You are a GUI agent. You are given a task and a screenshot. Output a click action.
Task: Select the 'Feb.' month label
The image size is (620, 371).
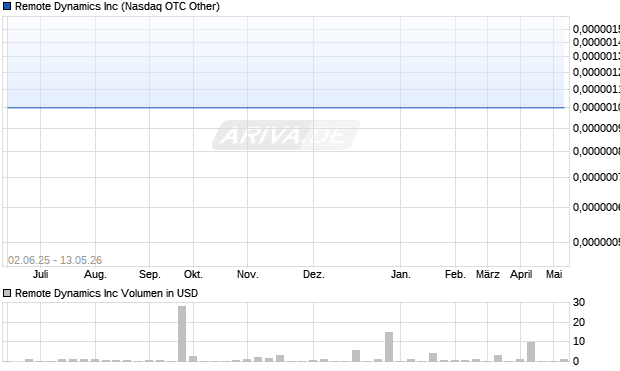pyautogui.click(x=455, y=274)
